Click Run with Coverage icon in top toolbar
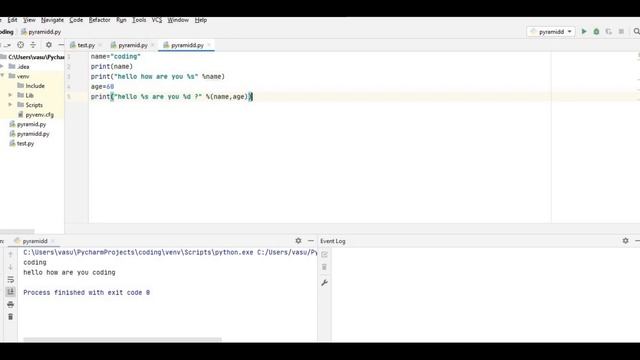This screenshot has width=640, height=360. point(609,31)
